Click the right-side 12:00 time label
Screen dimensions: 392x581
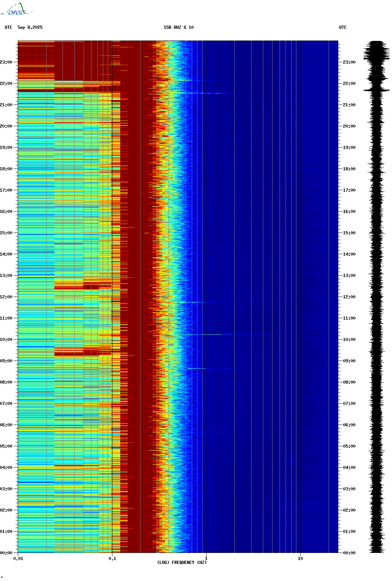pyautogui.click(x=349, y=297)
